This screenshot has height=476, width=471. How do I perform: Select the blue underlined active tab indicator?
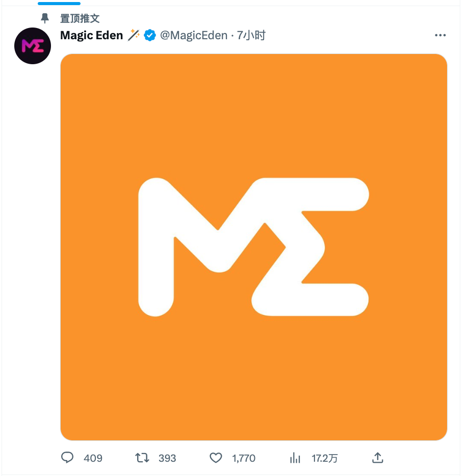(59, 4)
